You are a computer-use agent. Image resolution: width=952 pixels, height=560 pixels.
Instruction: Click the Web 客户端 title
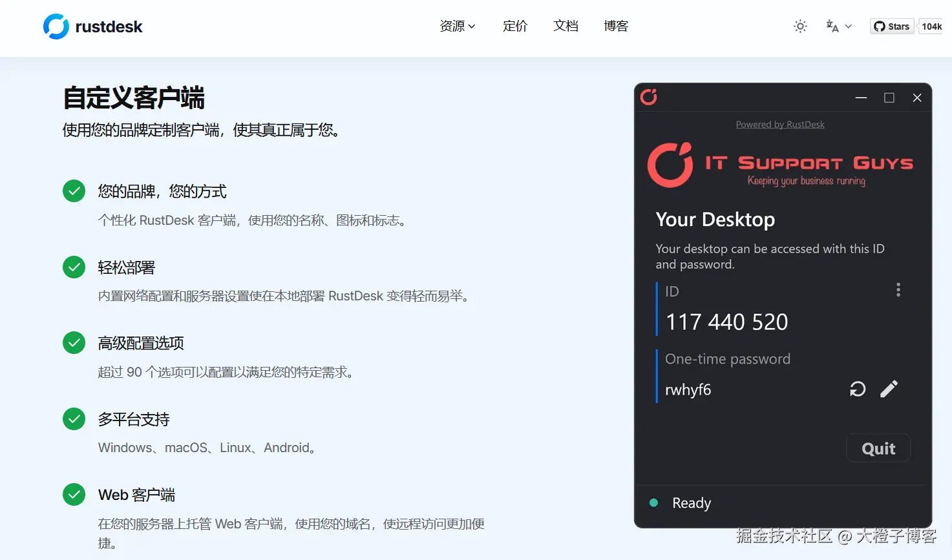(x=136, y=495)
